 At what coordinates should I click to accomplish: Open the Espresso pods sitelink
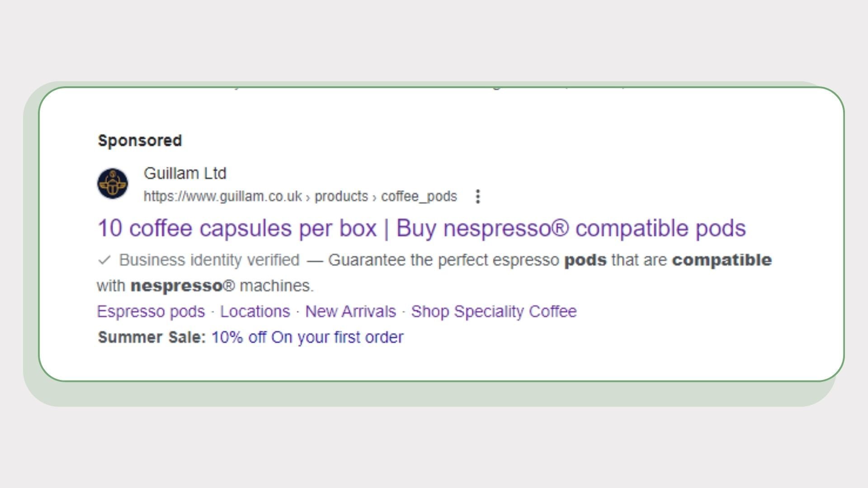click(x=151, y=312)
